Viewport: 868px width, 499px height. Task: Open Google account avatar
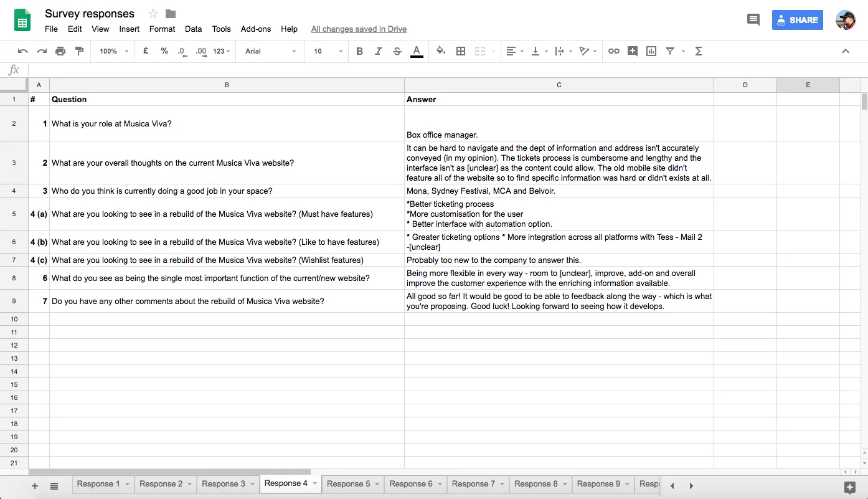pyautogui.click(x=846, y=20)
